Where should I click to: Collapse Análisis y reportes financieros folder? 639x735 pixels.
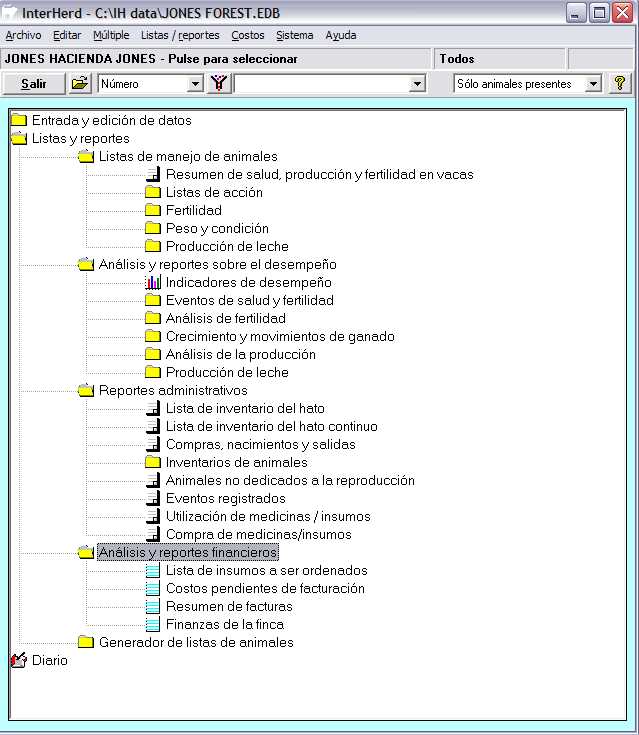(86, 552)
